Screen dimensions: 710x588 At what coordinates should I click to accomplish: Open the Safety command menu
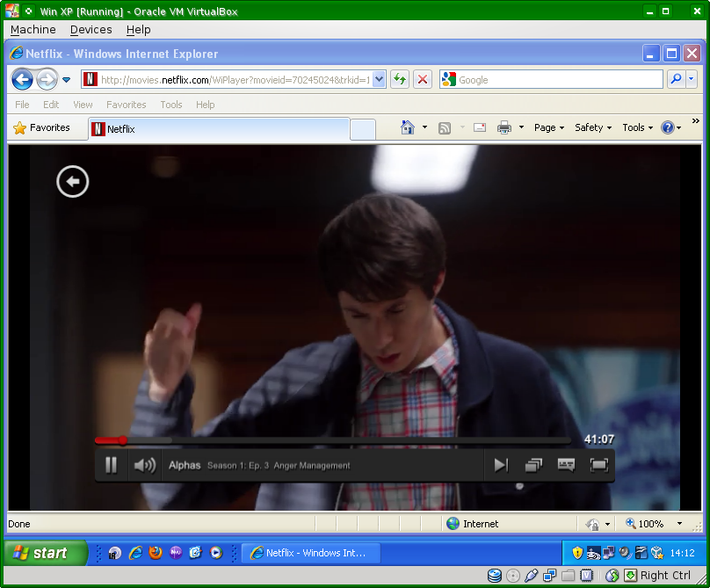(593, 127)
